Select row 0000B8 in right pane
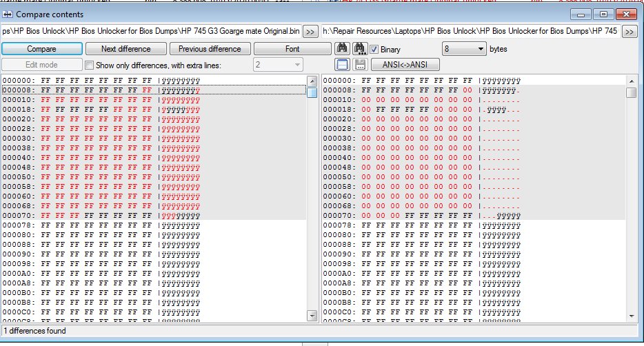Viewport: 644px width, 346px height. pyautogui.click(x=474, y=303)
